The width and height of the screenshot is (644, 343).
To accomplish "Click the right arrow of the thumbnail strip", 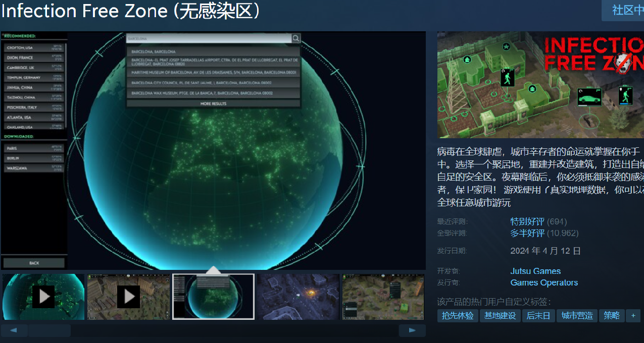I will coord(412,330).
